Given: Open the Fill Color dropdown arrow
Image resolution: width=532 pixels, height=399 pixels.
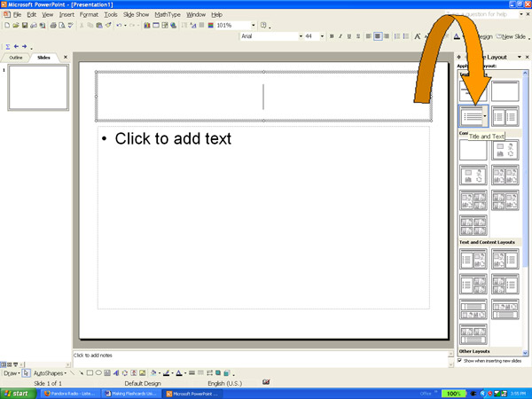Looking at the screenshot, I should [x=159, y=373].
